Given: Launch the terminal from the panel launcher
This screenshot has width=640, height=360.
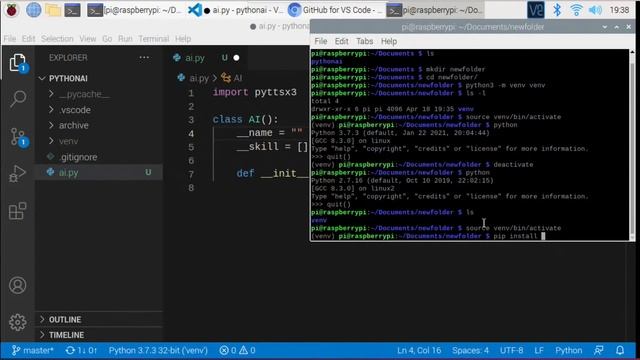Looking at the screenshot, I should pyautogui.click(x=73, y=10).
